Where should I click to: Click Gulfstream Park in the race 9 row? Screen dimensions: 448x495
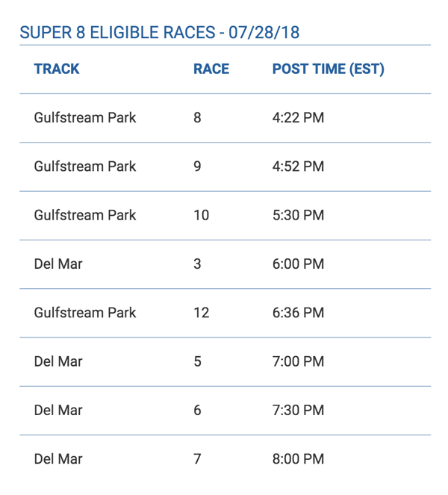click(85, 166)
